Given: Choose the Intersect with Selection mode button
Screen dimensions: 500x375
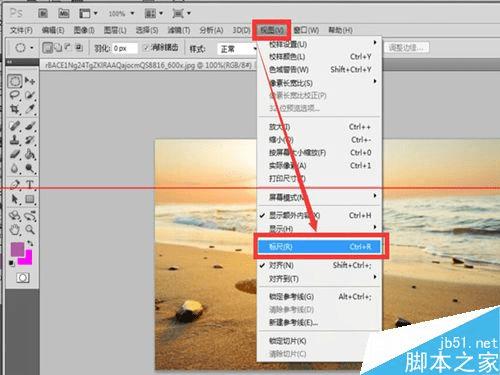Looking at the screenshot, I should point(79,48).
